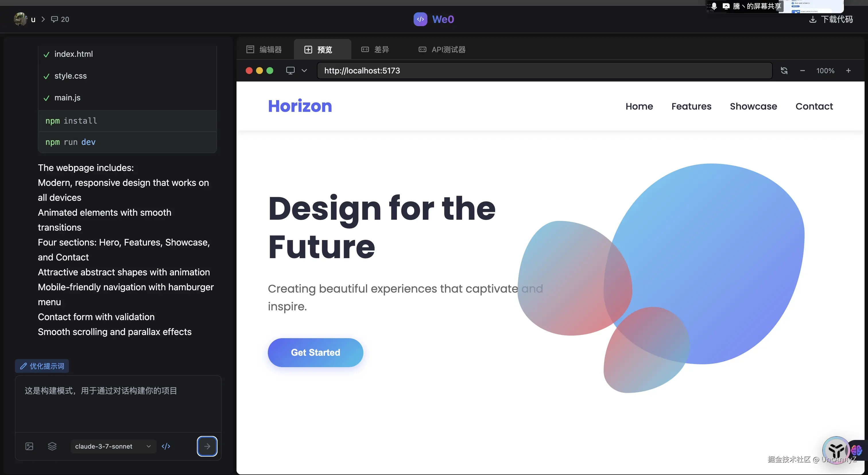Zoom out with the minus icon
The height and width of the screenshot is (475, 868).
tap(802, 71)
